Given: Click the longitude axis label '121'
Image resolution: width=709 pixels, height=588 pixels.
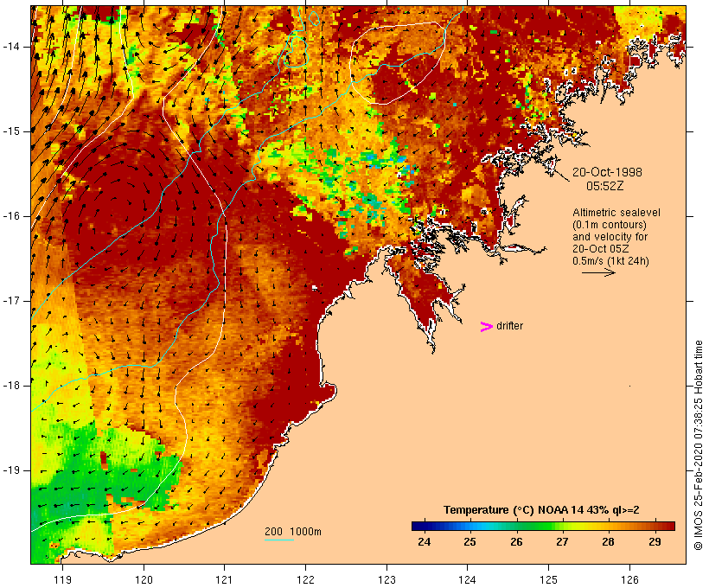Looking at the screenshot, I should click(224, 579).
